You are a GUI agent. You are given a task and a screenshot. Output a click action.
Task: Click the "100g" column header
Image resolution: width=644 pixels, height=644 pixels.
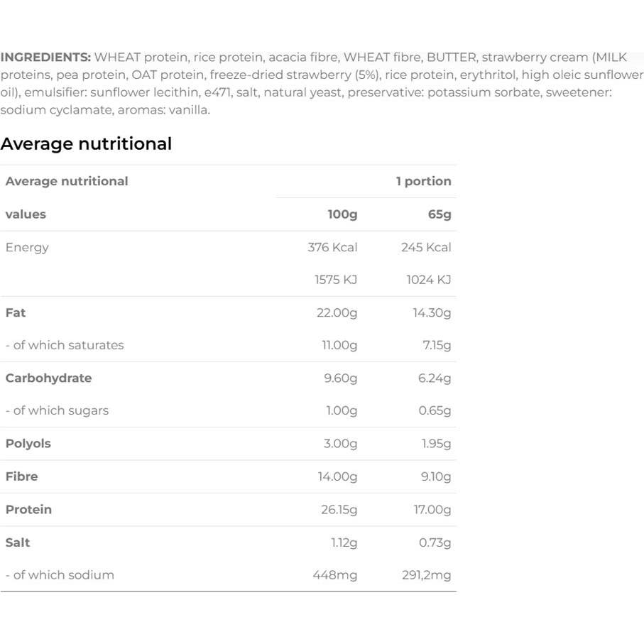coord(342,214)
